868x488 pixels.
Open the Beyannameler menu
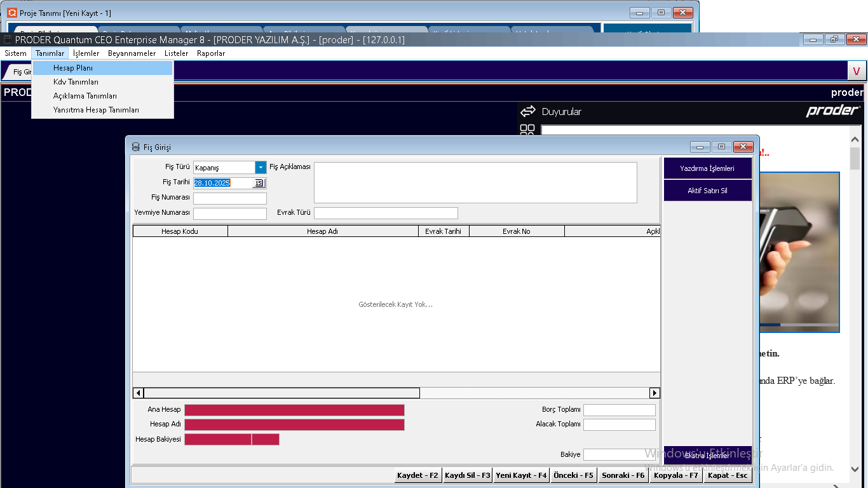[x=132, y=53]
